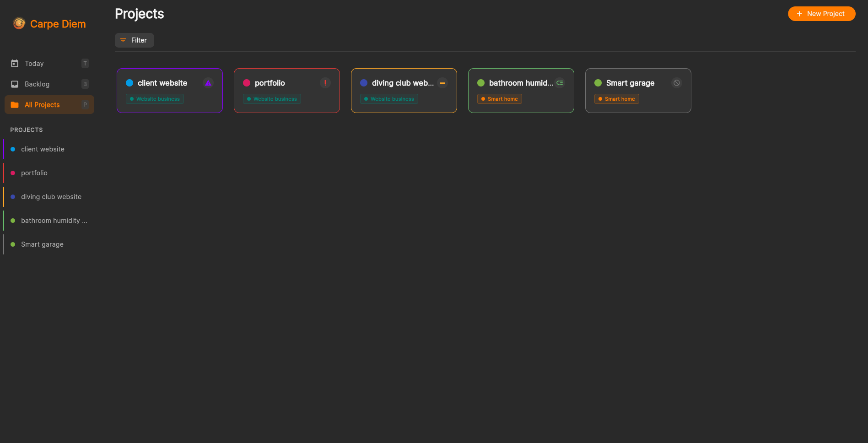Click the blocked circle icon on Smart garage card
Image resolution: width=868 pixels, height=443 pixels.
click(677, 83)
